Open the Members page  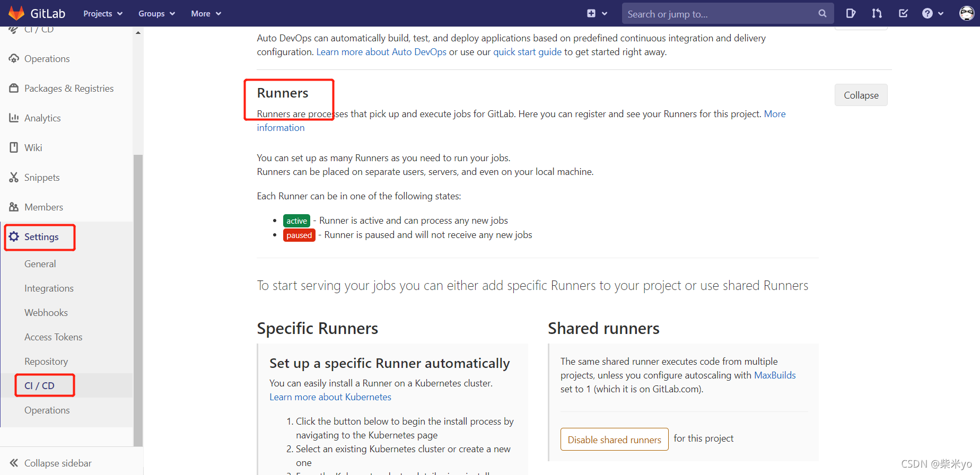coord(43,207)
